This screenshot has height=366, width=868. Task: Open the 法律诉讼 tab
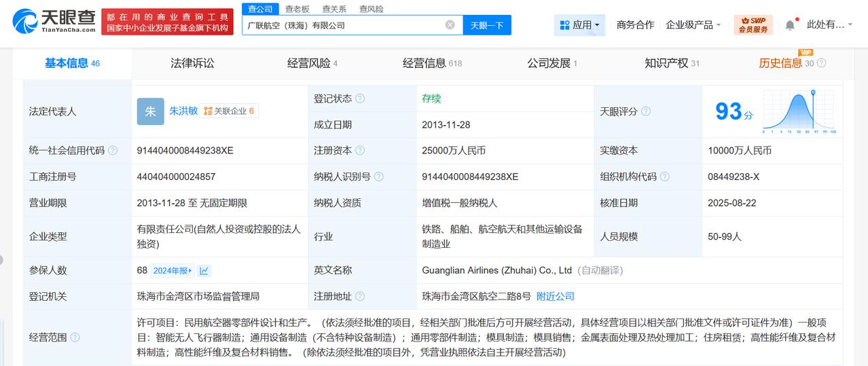point(192,63)
